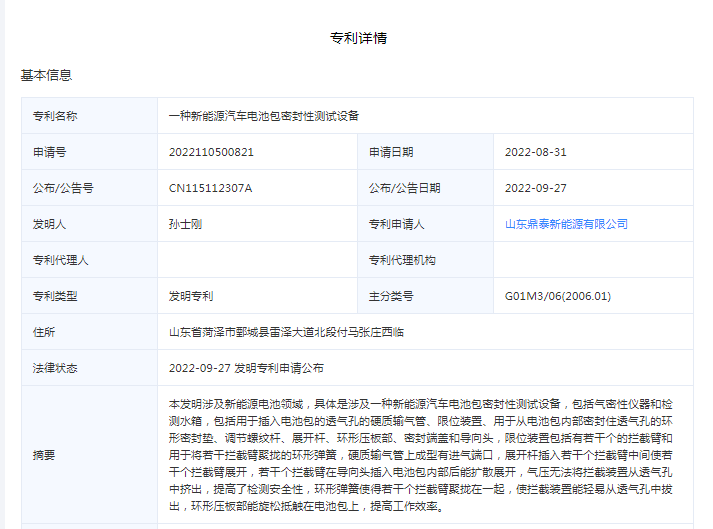Click the 法律状态 row label
Viewport: 713px width, 529px height.
coord(55,368)
